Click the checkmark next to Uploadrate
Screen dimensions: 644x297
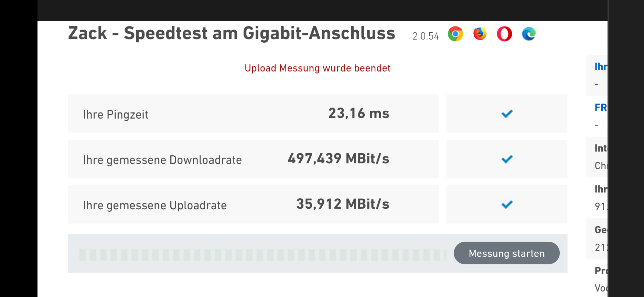[507, 205]
